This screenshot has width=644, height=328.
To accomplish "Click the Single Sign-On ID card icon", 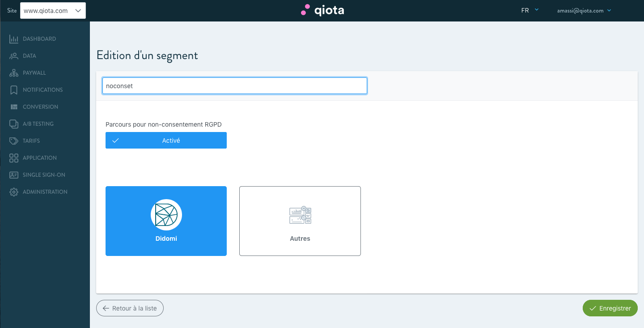I will (14, 175).
